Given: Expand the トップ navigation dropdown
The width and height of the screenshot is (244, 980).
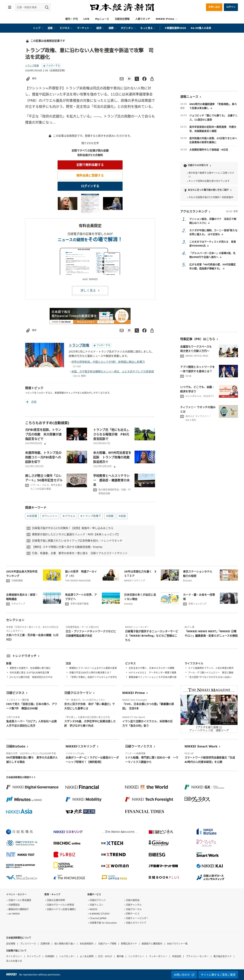Looking at the screenshot, I should 38,28.
